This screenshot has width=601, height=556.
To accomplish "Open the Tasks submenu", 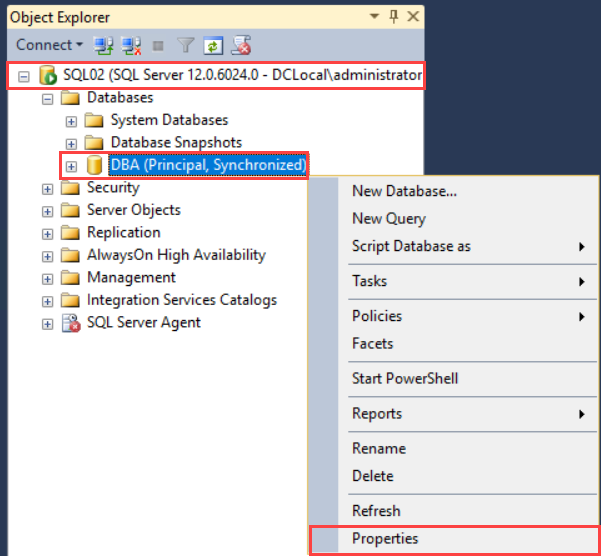I will coord(453,281).
